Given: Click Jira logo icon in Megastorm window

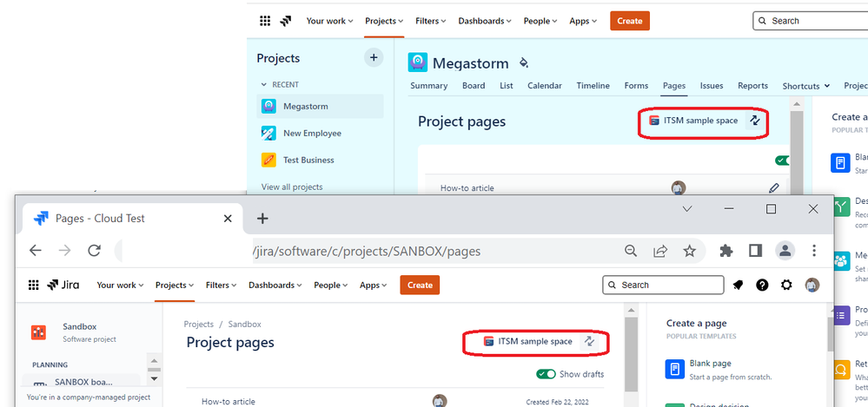Looking at the screenshot, I should 286,21.
